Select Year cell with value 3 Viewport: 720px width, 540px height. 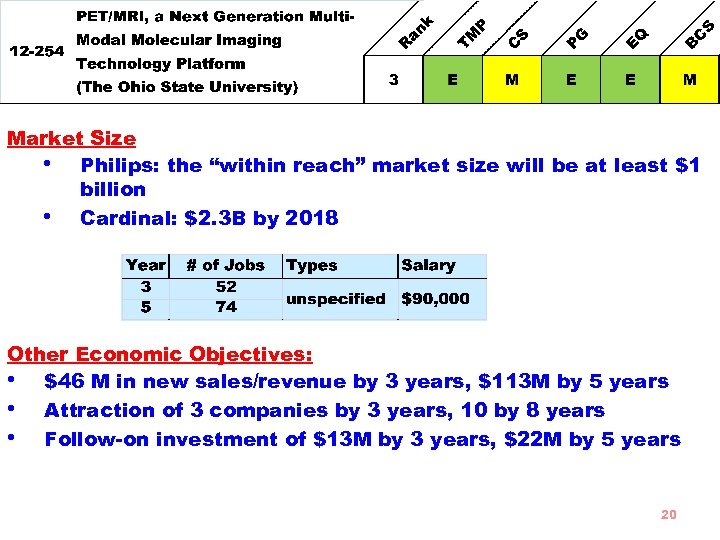(x=146, y=287)
